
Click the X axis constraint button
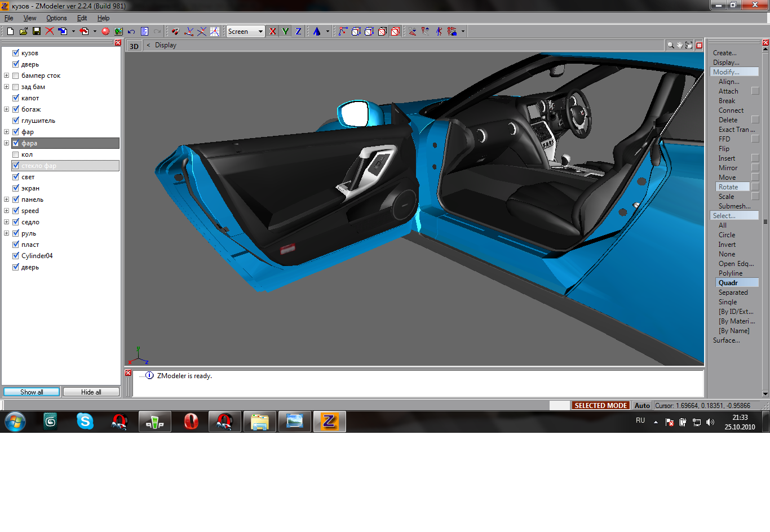pos(273,32)
